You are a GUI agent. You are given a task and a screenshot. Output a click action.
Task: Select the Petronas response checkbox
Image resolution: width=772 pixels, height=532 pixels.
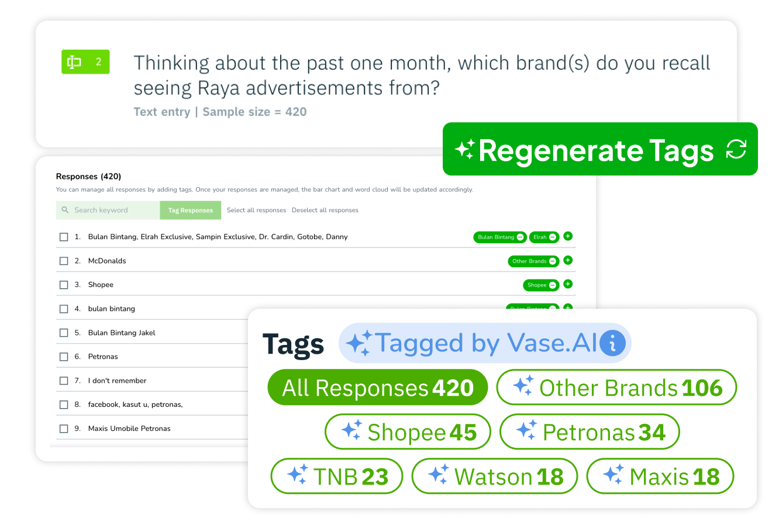(x=64, y=357)
